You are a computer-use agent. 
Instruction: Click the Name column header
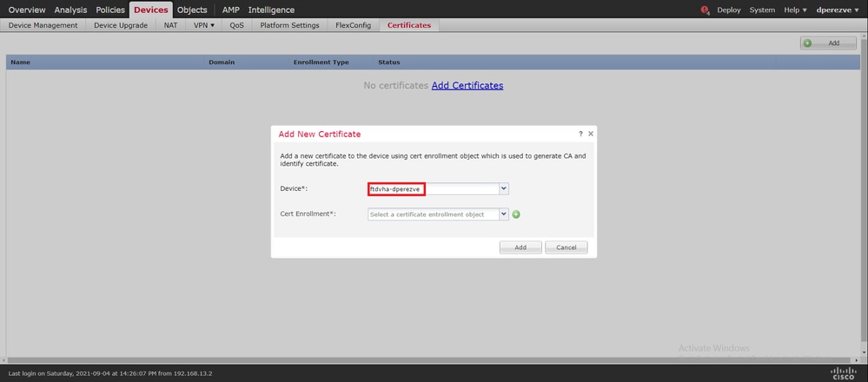pos(21,63)
